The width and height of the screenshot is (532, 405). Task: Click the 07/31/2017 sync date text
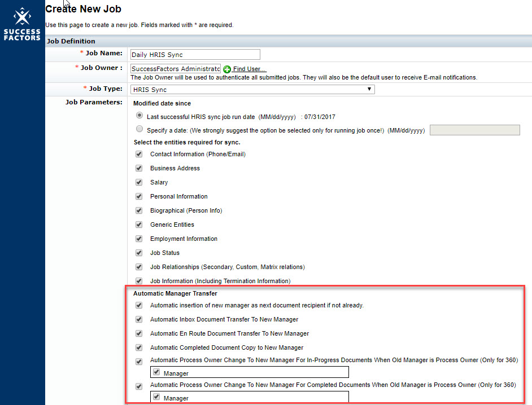(320, 117)
